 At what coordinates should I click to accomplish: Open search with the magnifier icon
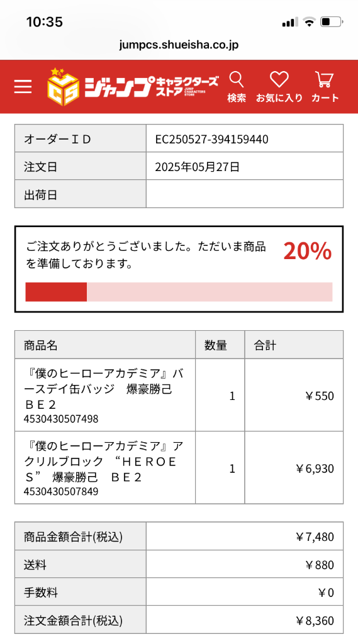tap(237, 79)
